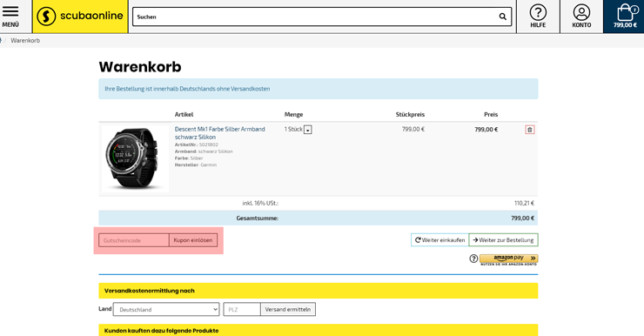Click the inkl. 16% USt. label
The height and width of the screenshot is (336, 644).
pos(260,203)
